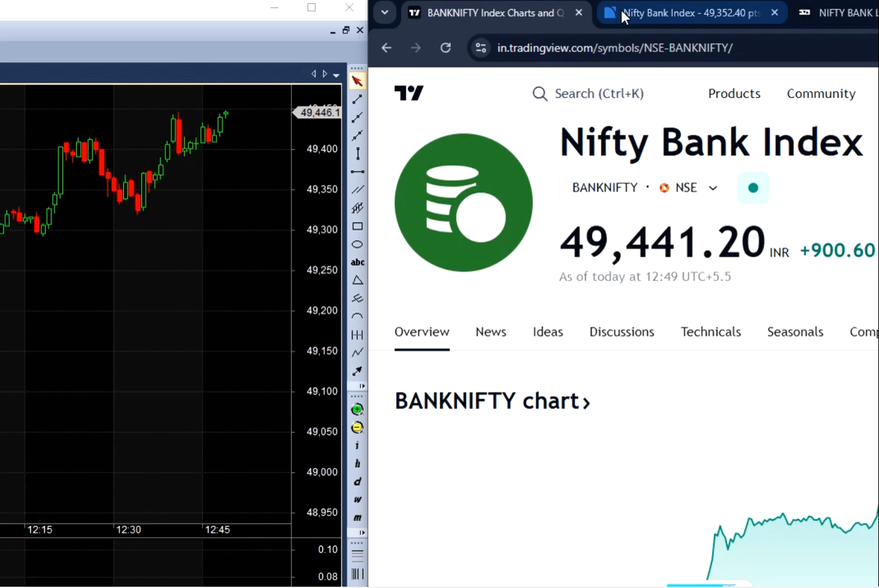Switch to the Technicals tab
The image size is (879, 588).
coord(711,332)
